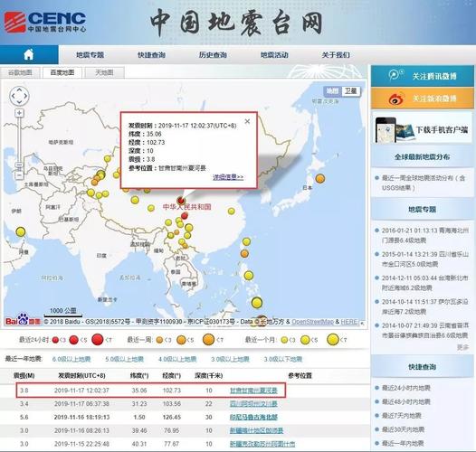
Task: Open 印尼马鲁古海北部 location link
Action: click(253, 417)
